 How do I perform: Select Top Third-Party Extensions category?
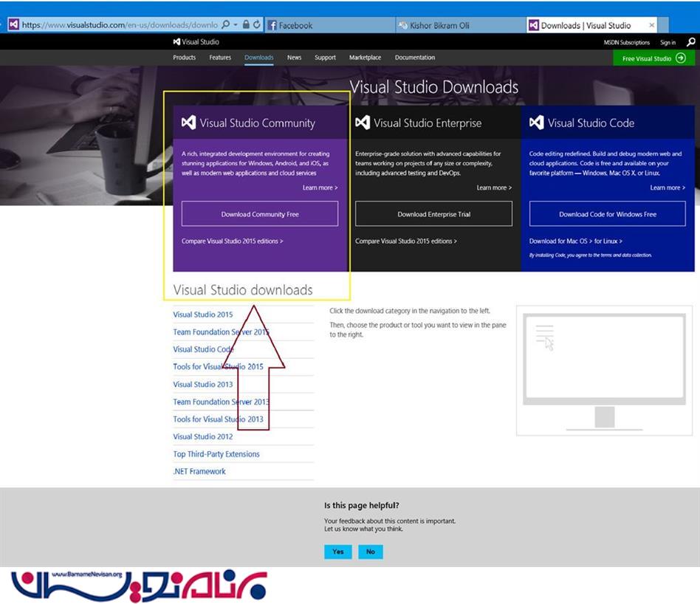(216, 454)
